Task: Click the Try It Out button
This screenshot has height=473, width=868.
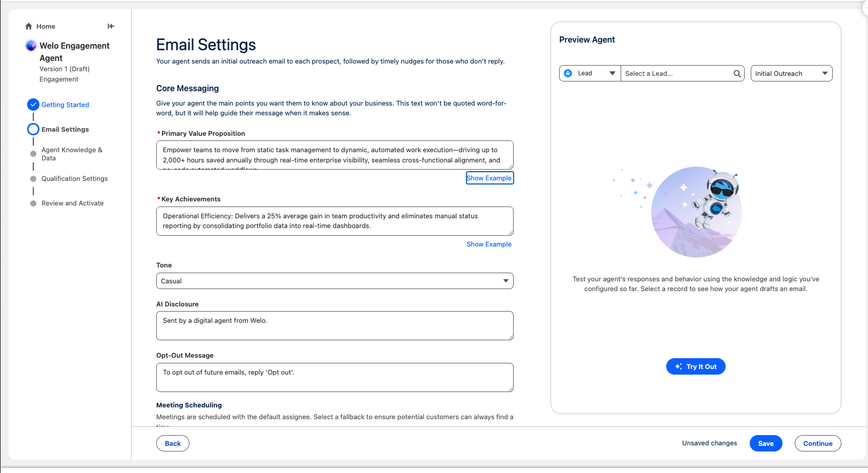Action: [x=696, y=366]
